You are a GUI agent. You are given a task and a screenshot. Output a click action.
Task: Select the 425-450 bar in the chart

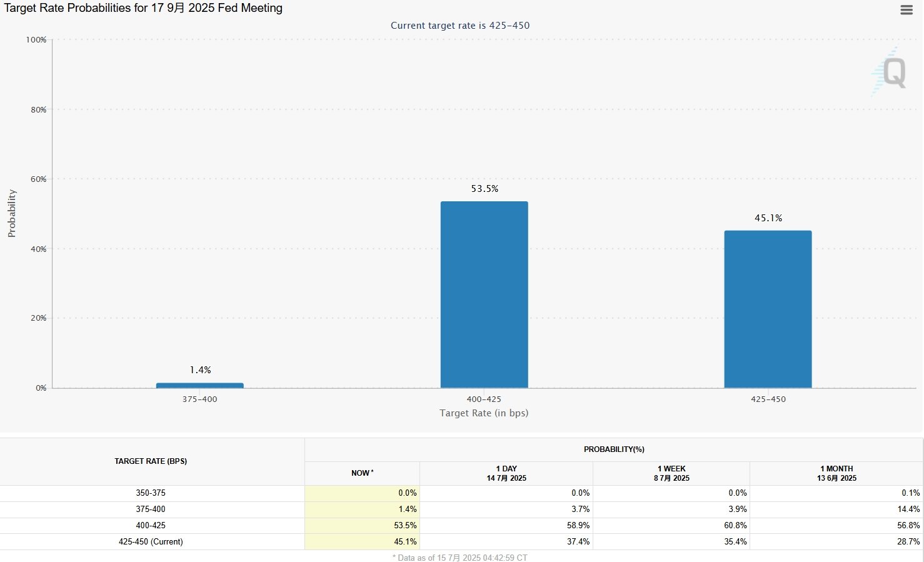pyautogui.click(x=768, y=309)
